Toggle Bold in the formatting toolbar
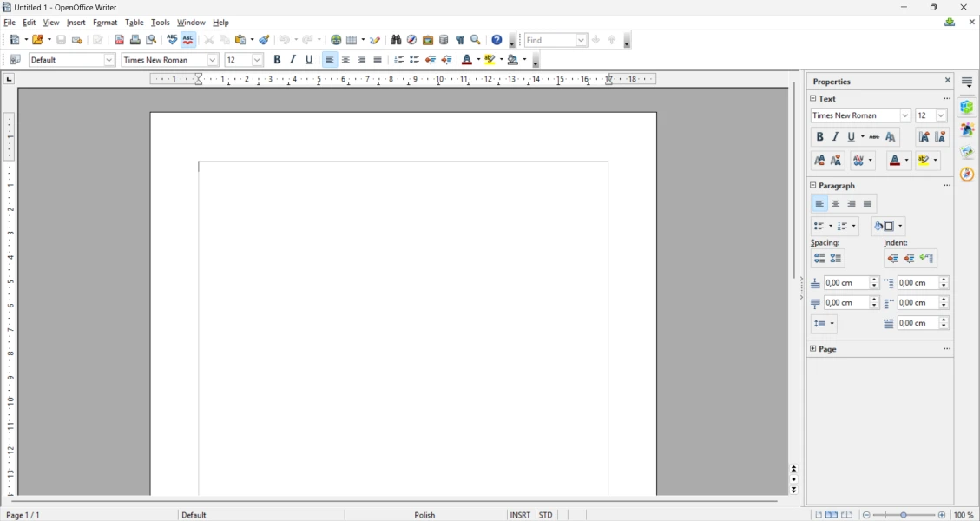This screenshot has width=980, height=521. coord(277,60)
